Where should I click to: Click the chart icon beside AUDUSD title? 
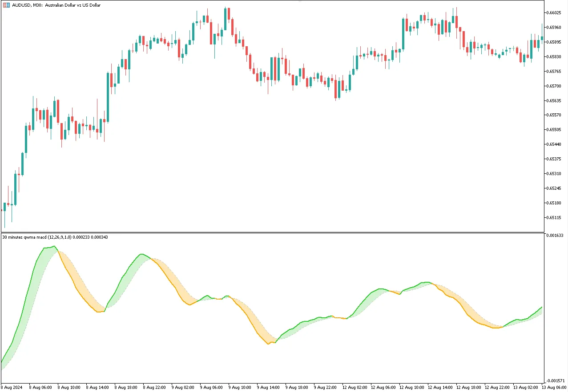tap(6, 5)
